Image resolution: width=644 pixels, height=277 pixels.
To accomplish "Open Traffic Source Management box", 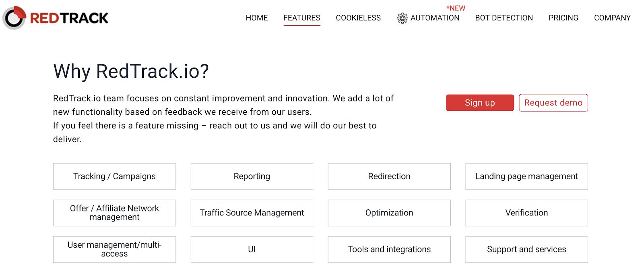I will (x=252, y=213).
